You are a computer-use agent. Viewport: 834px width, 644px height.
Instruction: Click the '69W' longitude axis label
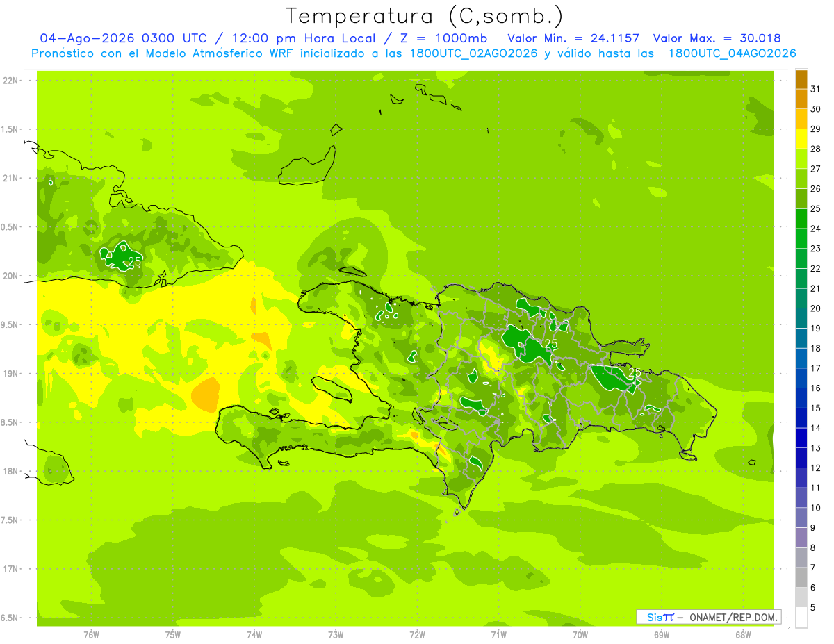pos(662,634)
